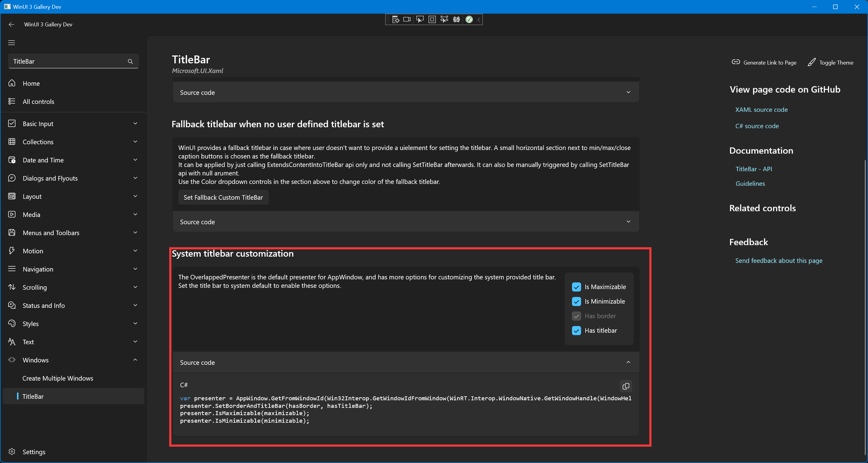Open the Home page
This screenshot has height=463, width=868.
[73, 83]
